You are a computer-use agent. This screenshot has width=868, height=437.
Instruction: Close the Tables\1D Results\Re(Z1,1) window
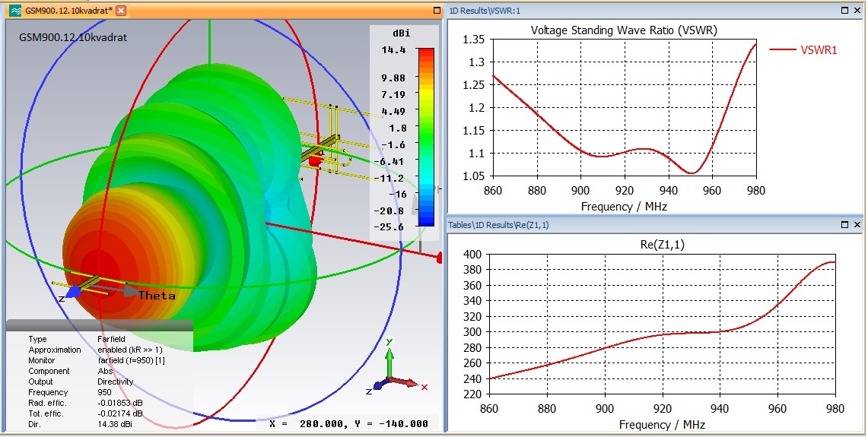click(x=857, y=225)
